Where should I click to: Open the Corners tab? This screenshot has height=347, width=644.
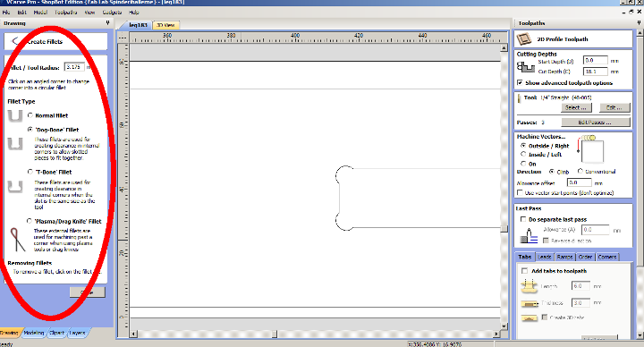point(607,257)
